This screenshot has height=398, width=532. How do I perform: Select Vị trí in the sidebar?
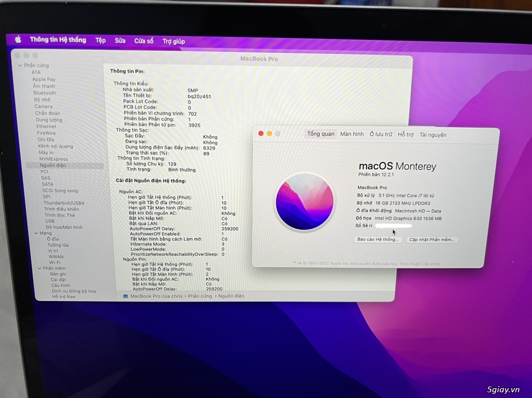53,251
